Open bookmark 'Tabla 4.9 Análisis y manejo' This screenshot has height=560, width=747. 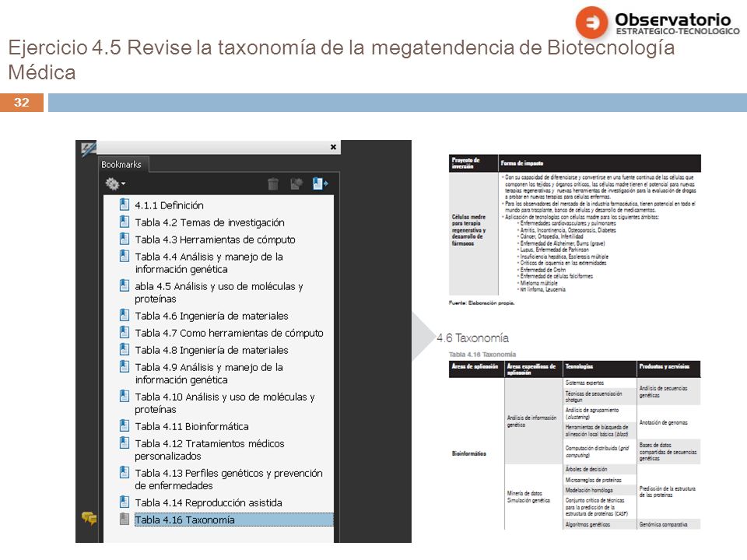point(209,373)
